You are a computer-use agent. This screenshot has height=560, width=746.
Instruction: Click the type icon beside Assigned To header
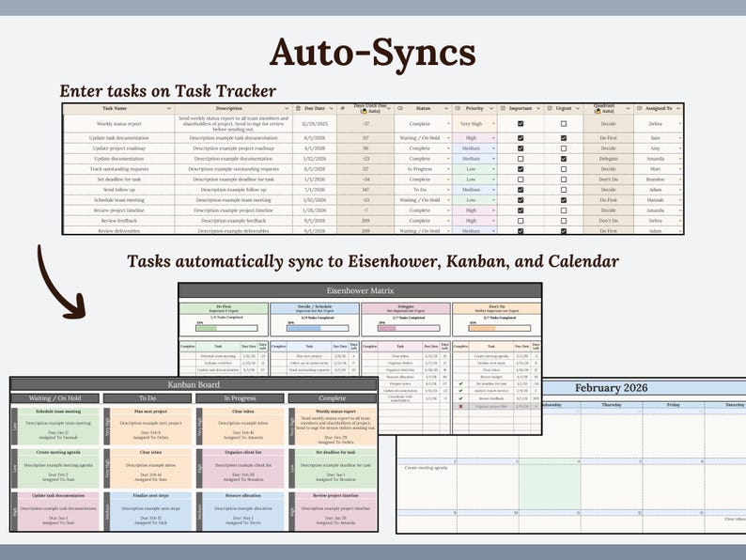click(640, 108)
